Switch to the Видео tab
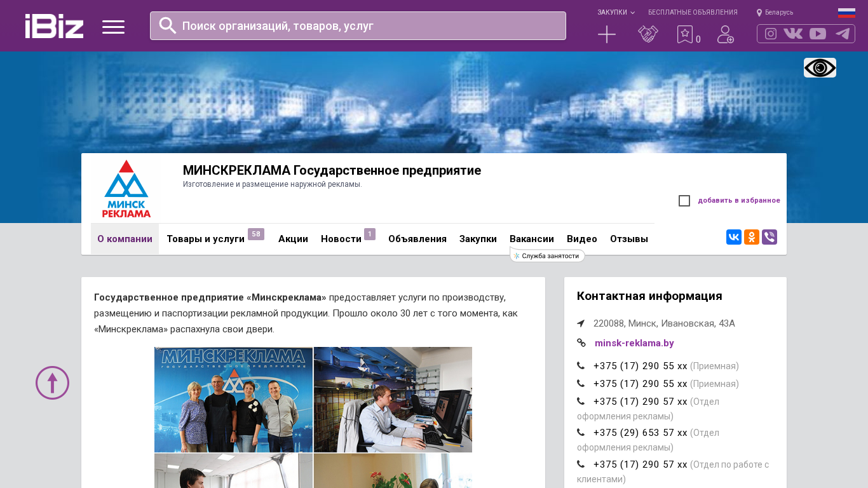The width and height of the screenshot is (868, 488). pos(582,239)
